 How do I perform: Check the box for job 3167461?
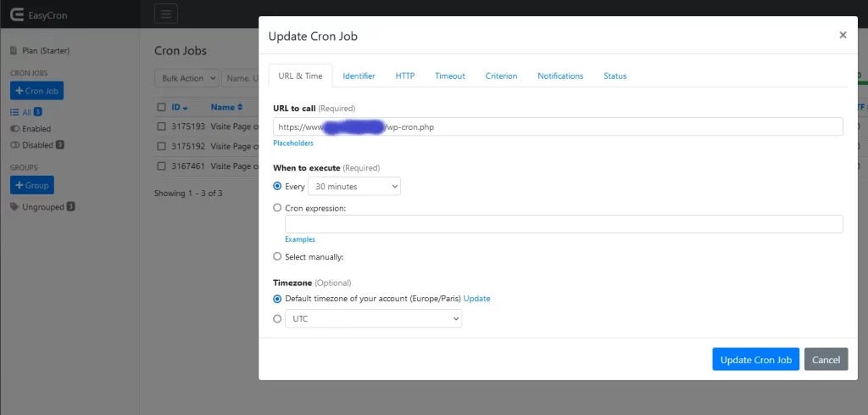161,165
